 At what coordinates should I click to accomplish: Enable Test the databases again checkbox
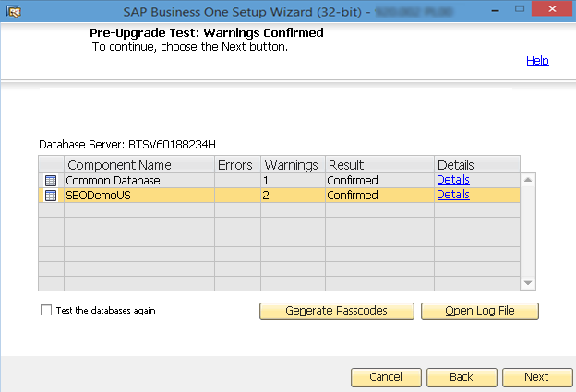coord(46,310)
